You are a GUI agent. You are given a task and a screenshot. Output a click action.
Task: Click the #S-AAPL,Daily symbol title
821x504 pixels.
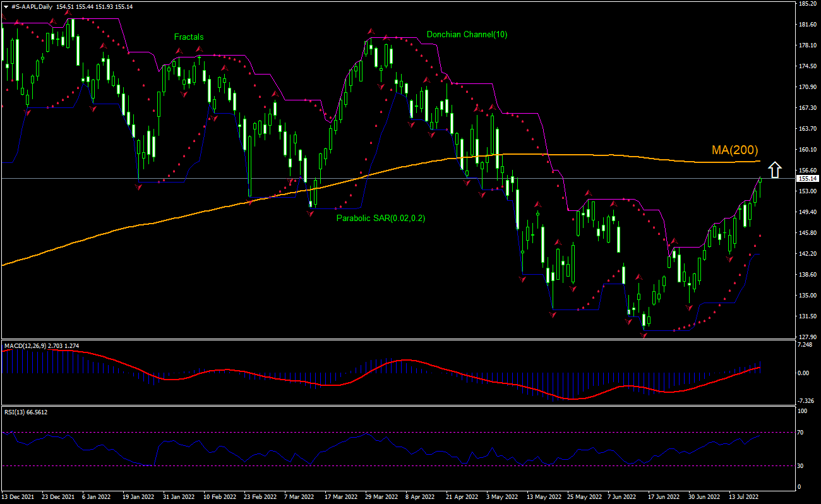[32, 6]
